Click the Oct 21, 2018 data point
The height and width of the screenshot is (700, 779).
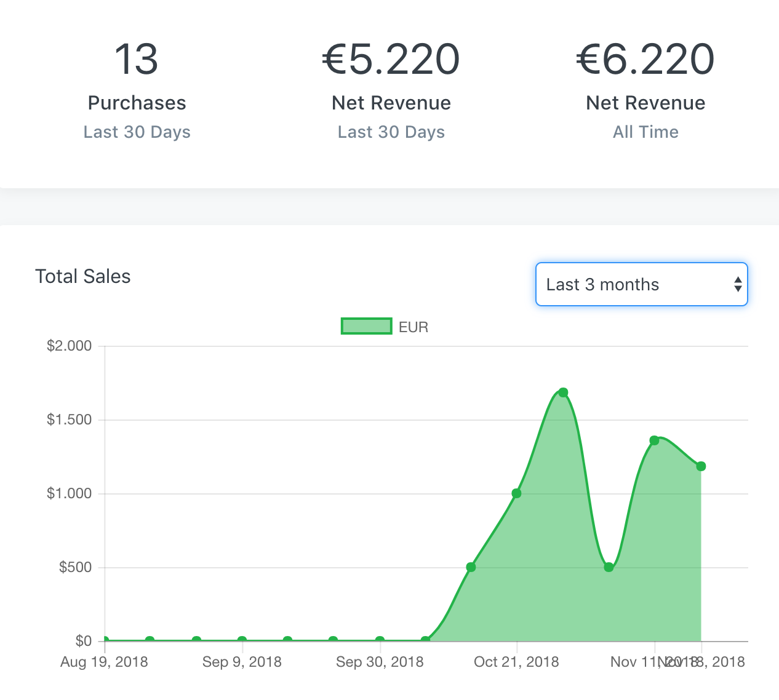(516, 493)
